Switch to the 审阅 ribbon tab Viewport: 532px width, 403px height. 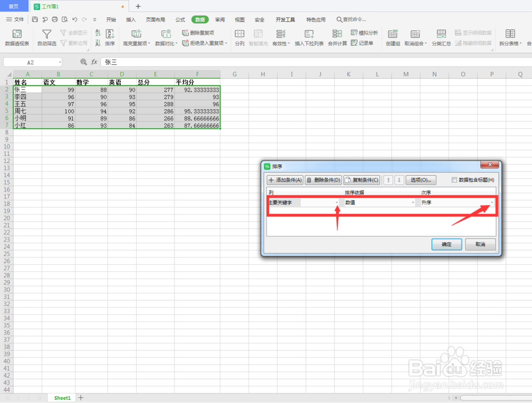click(220, 19)
